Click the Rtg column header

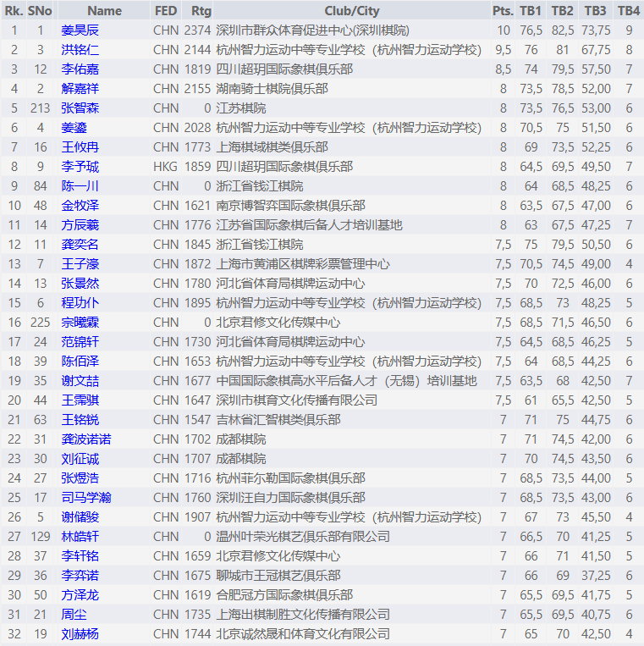201,11
